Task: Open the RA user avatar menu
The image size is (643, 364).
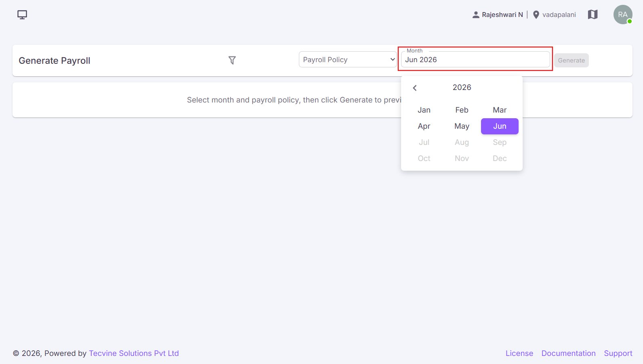Action: (623, 15)
